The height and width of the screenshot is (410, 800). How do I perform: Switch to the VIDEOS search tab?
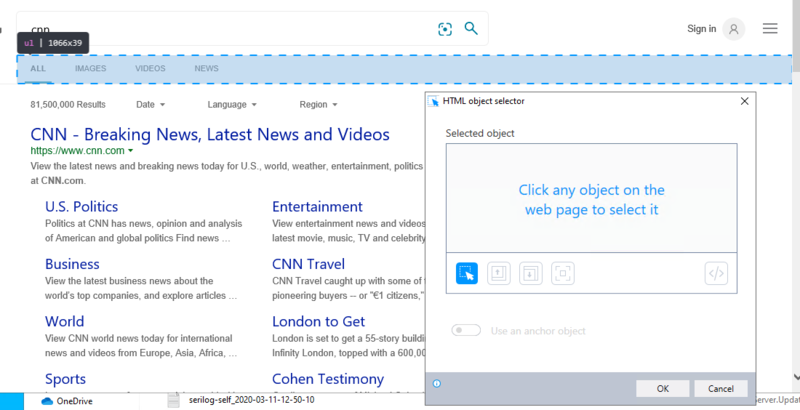150,69
